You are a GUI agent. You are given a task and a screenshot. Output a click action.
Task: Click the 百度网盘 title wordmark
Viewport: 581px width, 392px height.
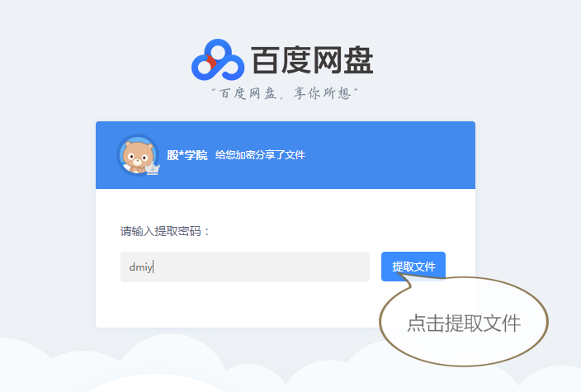point(312,60)
